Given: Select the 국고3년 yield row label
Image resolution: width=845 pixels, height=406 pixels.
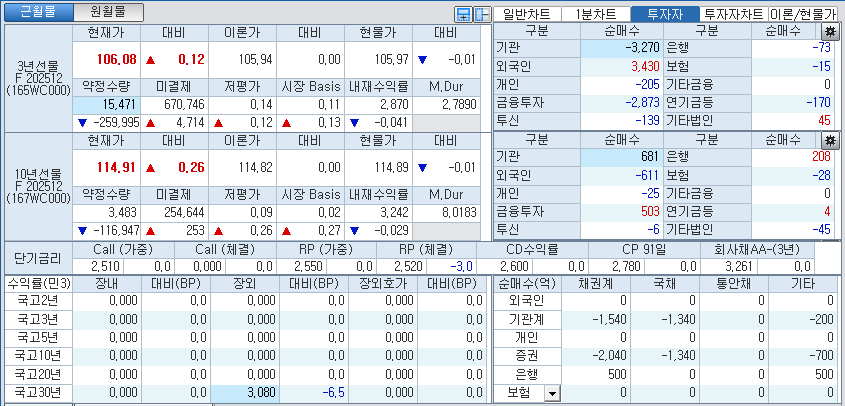Looking at the screenshot, I should (38, 319).
